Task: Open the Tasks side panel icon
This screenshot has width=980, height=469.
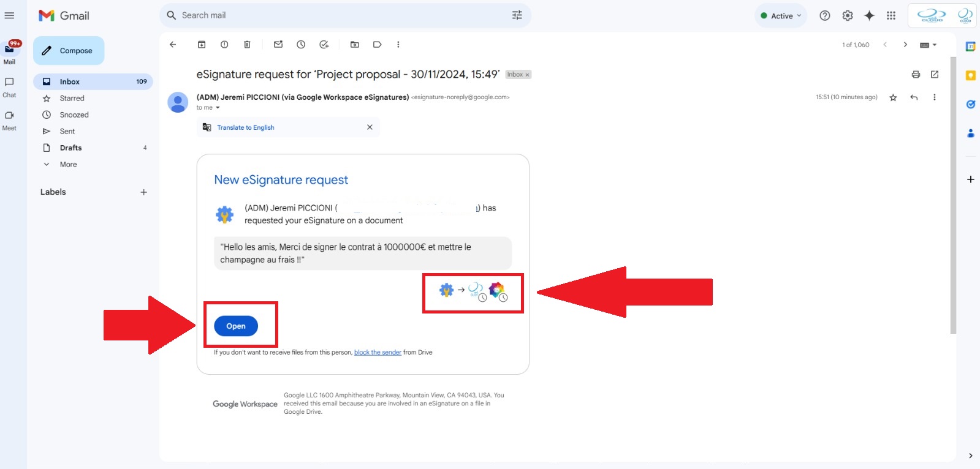Action: pos(971,104)
